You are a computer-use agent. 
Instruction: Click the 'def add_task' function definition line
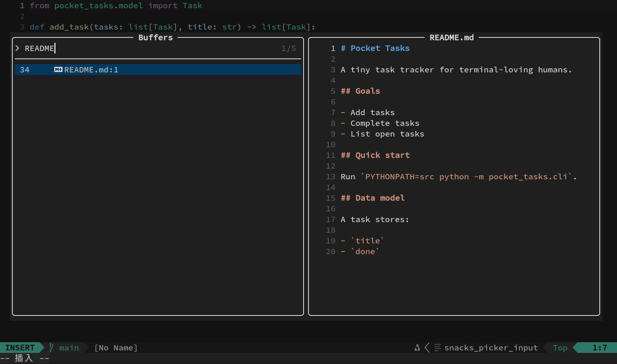click(x=173, y=27)
